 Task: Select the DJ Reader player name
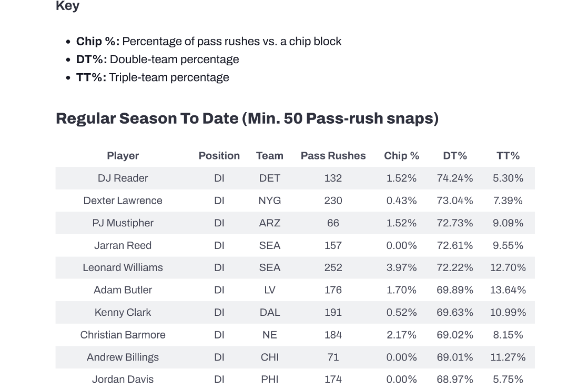point(123,178)
